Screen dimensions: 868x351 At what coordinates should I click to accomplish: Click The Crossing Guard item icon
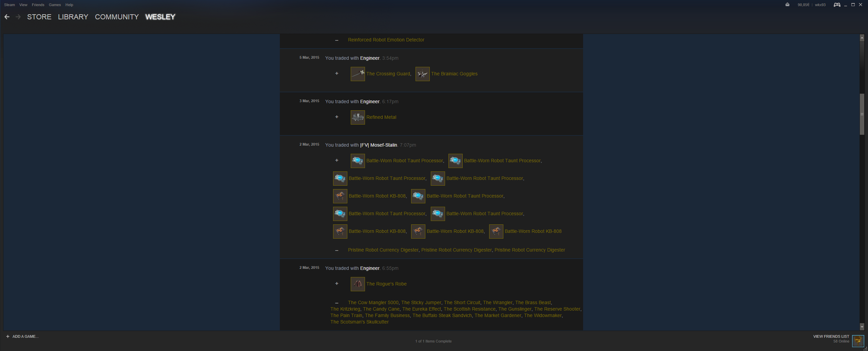[358, 74]
